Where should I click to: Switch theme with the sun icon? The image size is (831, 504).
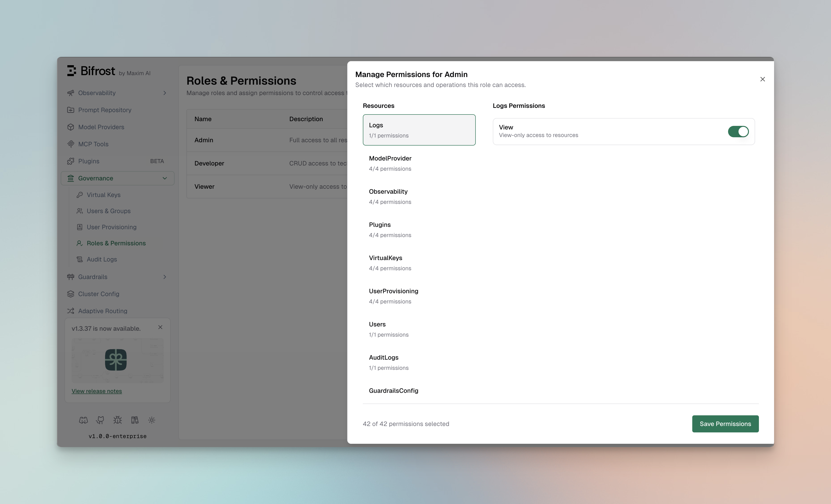152,420
